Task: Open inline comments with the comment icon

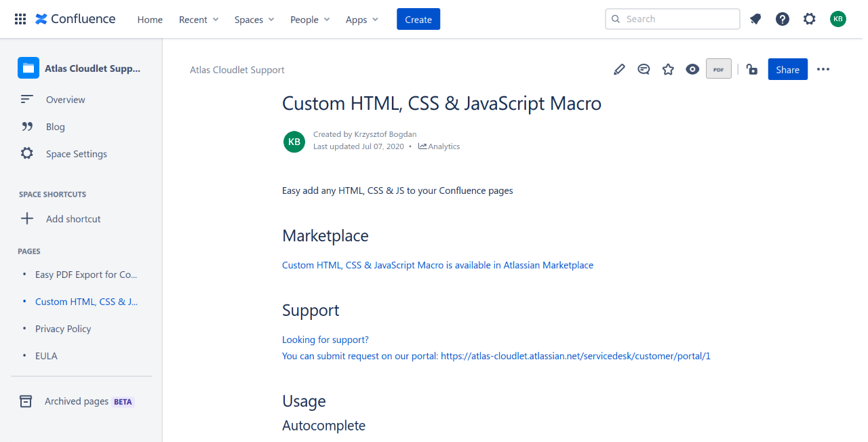Action: (644, 69)
